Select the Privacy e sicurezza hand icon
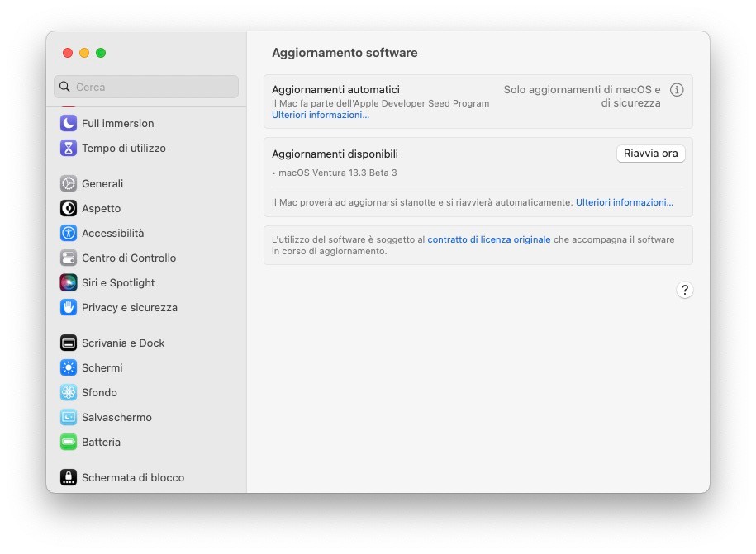756x554 pixels. [x=68, y=307]
